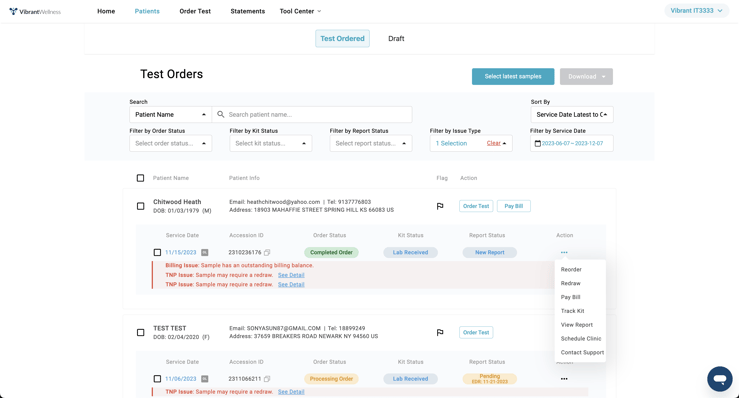Open the Filter by Issue Type dropdown
Image resolution: width=739 pixels, height=398 pixels.
(x=471, y=143)
